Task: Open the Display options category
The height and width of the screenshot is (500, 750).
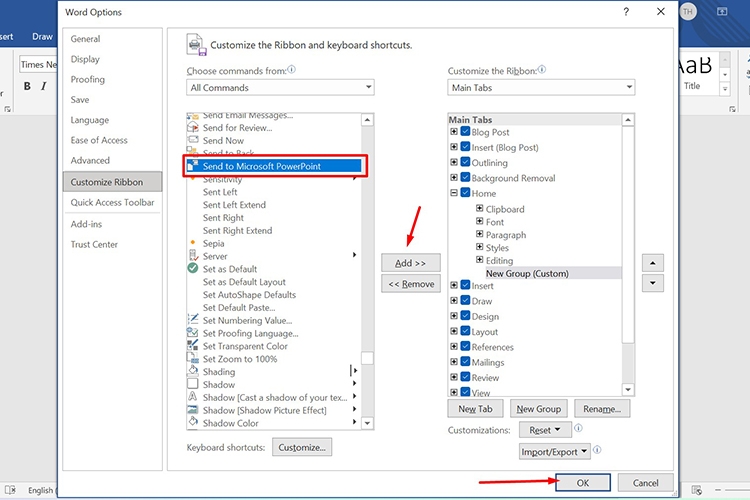Action: tap(85, 59)
